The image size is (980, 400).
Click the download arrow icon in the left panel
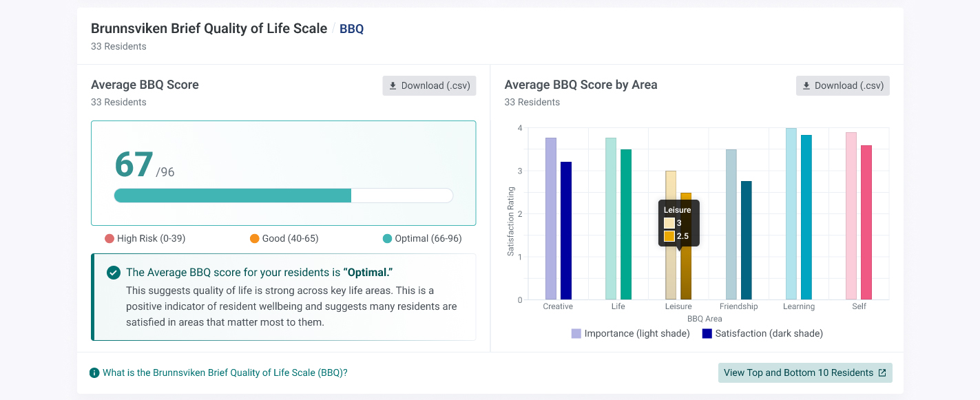pyautogui.click(x=393, y=86)
